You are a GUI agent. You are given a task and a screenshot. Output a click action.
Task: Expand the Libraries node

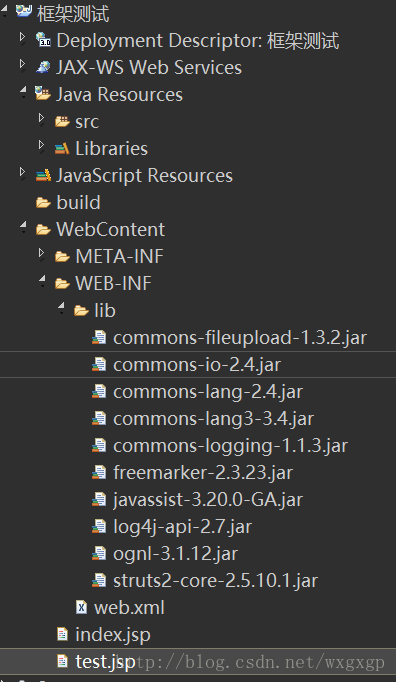click(42, 145)
